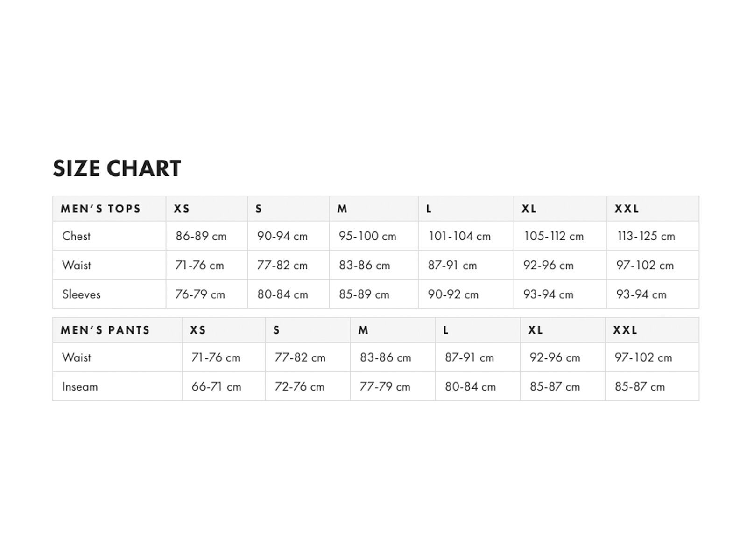Click the 80-84 cm inseam cell
The width and height of the screenshot is (747, 560).
[470, 387]
